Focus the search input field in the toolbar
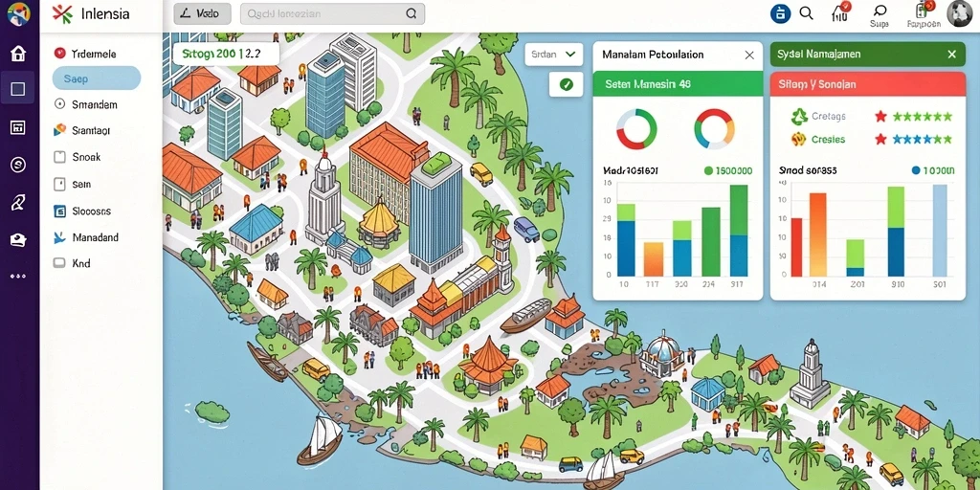This screenshot has width=980, height=490. [332, 13]
